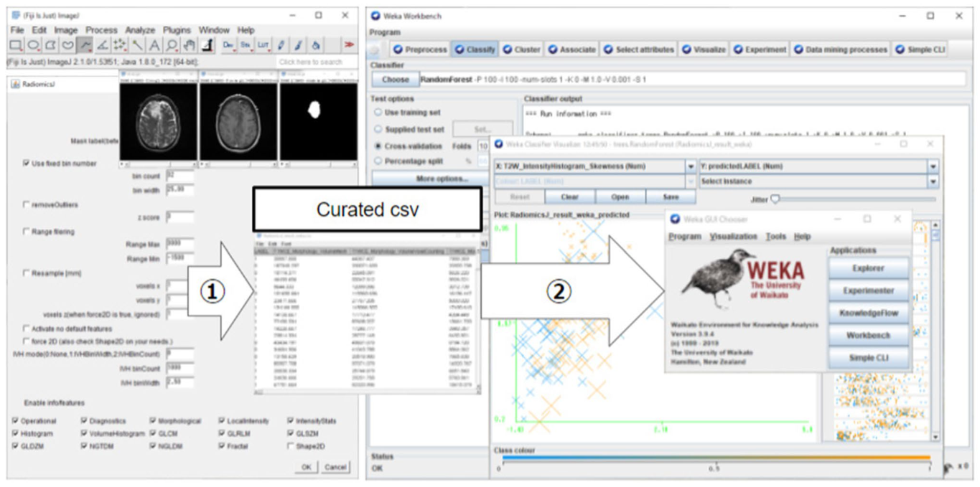This screenshot has width=980, height=487.
Task: Select the Angle tool in ImageJ
Action: pos(102,45)
